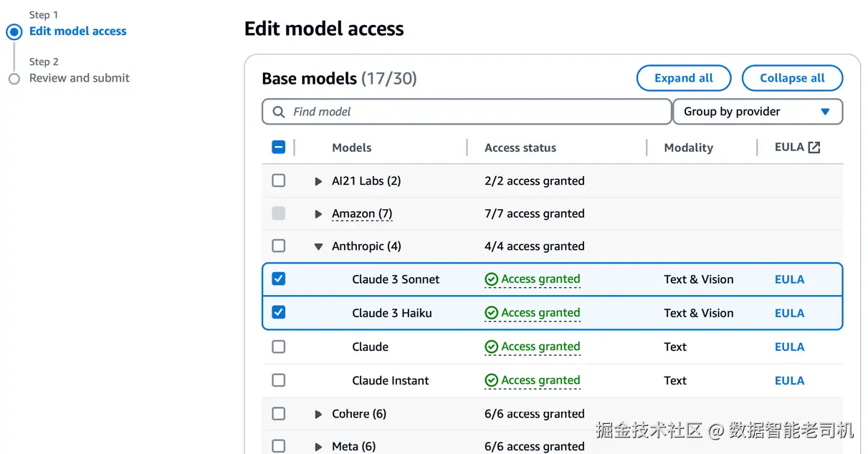Screen dimensions: 868x454
Task: Expand the Cohere provider group
Action: click(318, 414)
